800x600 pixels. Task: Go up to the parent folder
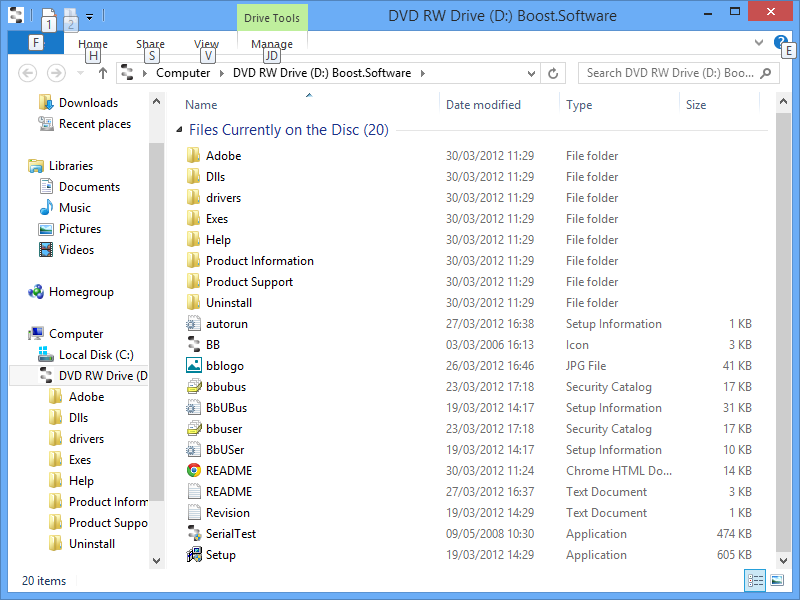coord(103,73)
